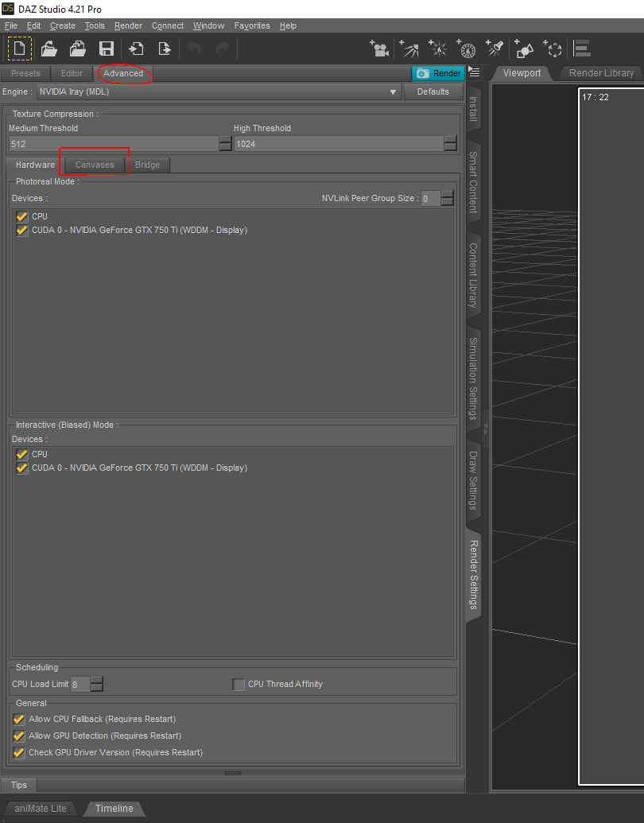
Task: Click the New Scene file icon
Action: 19,49
